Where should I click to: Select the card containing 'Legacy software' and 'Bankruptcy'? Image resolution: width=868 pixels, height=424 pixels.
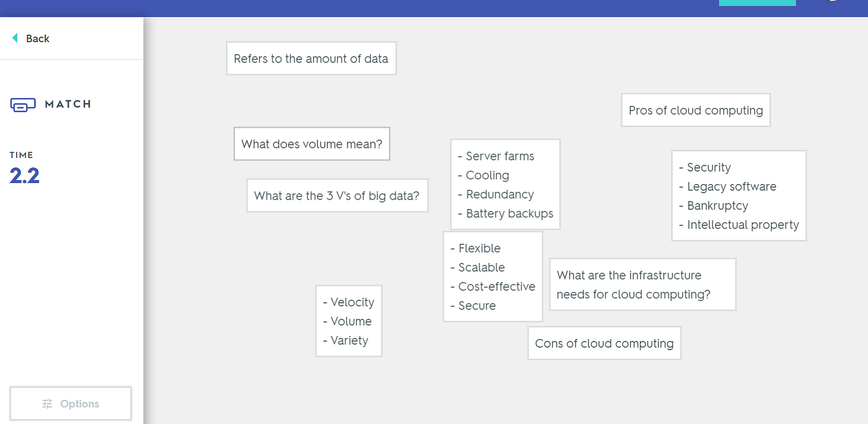[x=738, y=195]
